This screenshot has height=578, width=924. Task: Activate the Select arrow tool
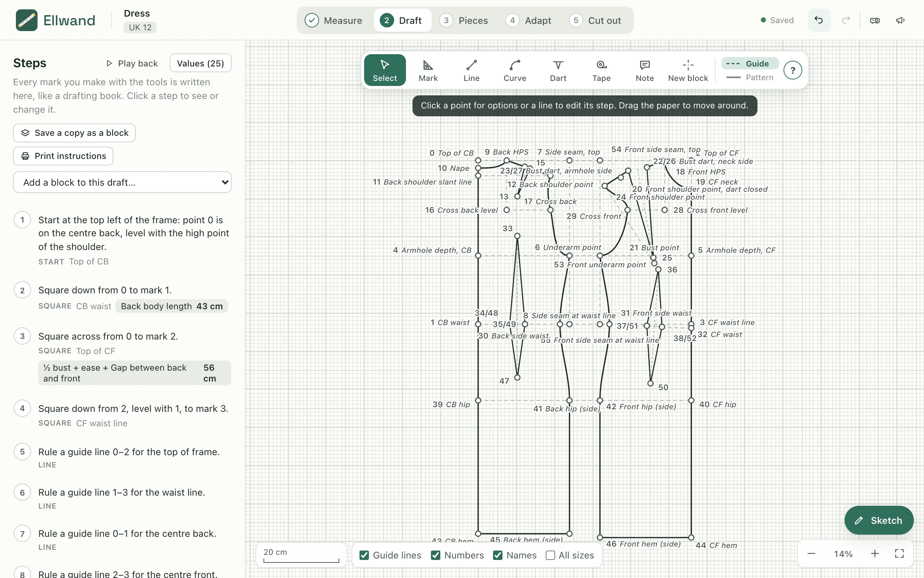coord(385,70)
